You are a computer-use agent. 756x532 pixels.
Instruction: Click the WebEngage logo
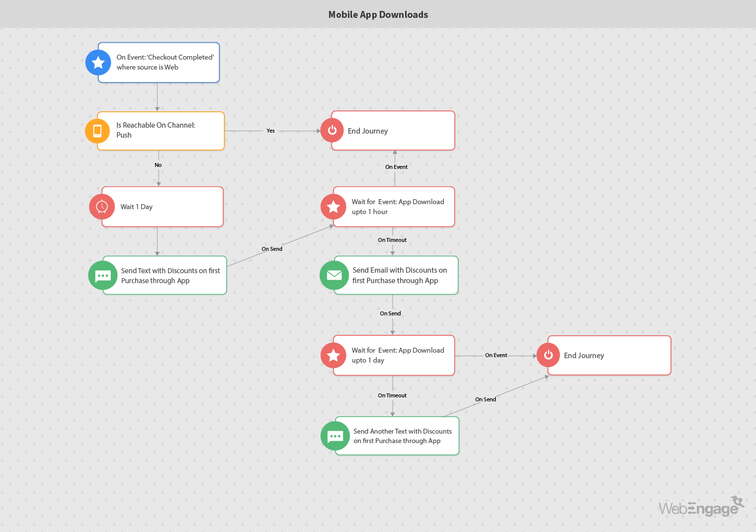pyautogui.click(x=701, y=507)
